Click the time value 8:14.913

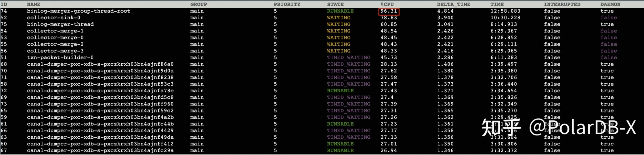(x=504, y=24)
